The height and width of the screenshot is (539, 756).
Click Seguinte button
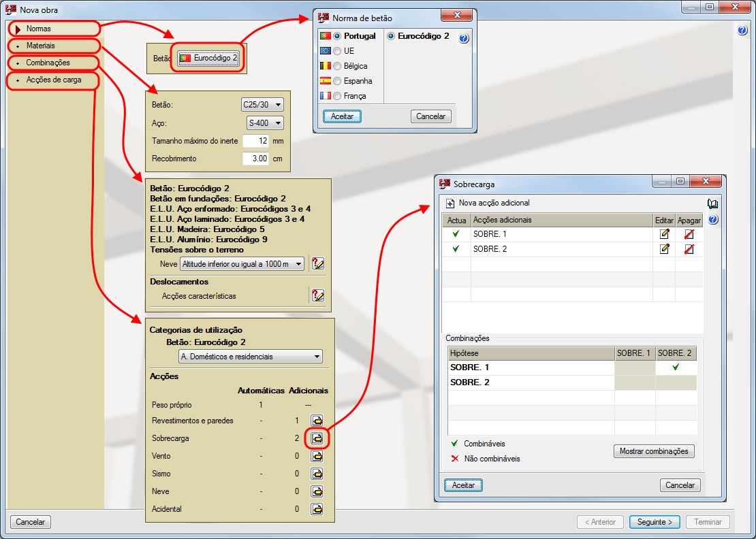click(655, 522)
